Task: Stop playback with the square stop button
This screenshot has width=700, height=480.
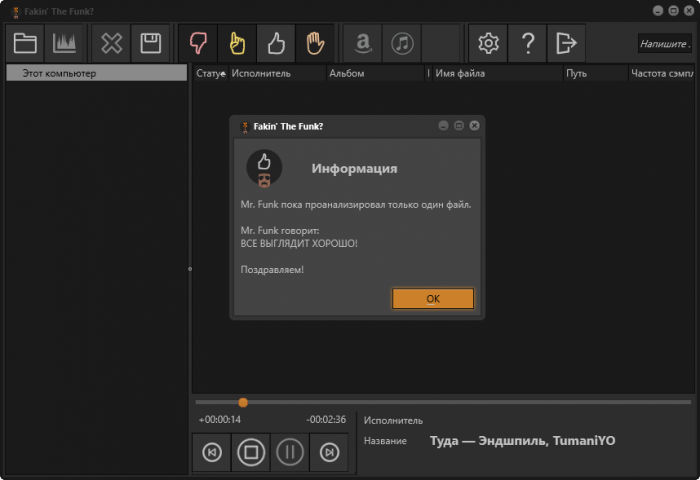Action: [251, 453]
